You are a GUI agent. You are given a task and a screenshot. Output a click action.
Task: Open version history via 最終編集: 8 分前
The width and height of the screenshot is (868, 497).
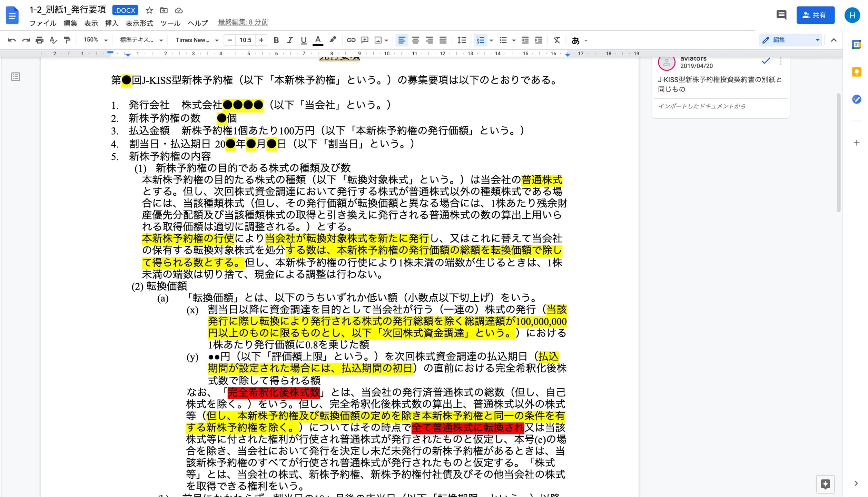point(243,22)
